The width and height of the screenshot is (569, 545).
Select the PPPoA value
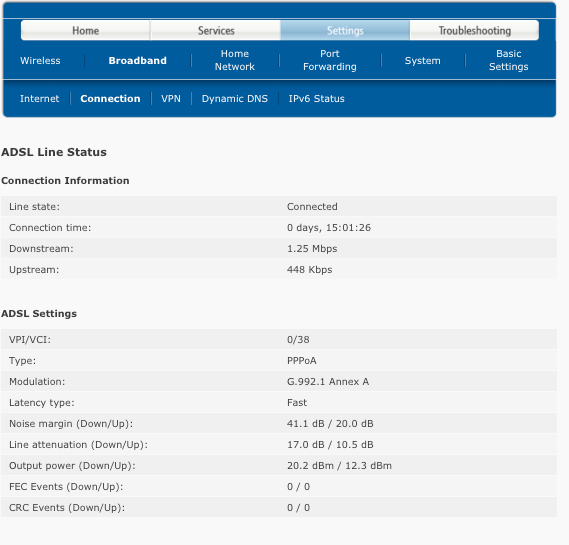pos(302,361)
